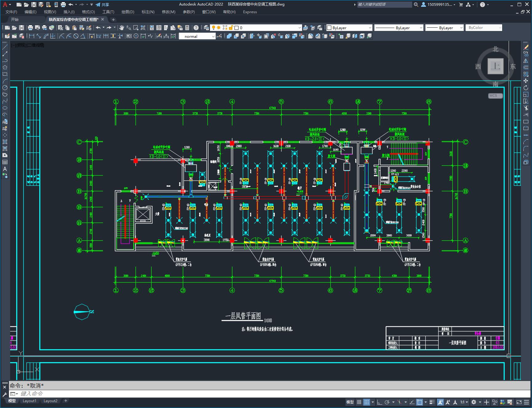
Task: Select the Rectangle draw tool in left toolbar
Action: (x=5, y=74)
